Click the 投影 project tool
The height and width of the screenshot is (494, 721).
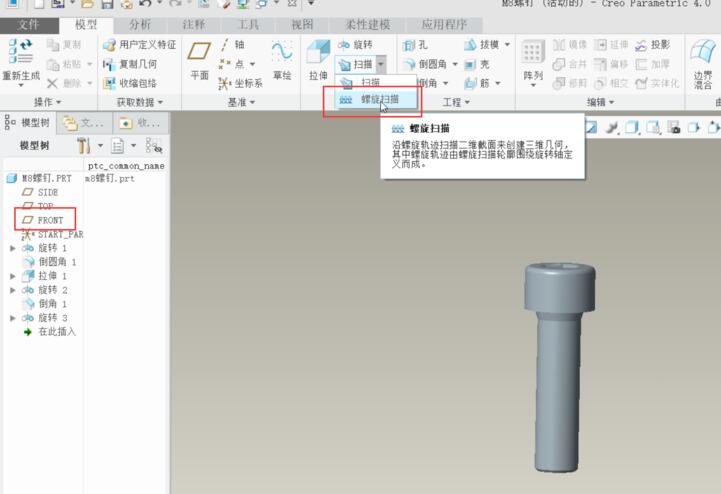point(652,45)
